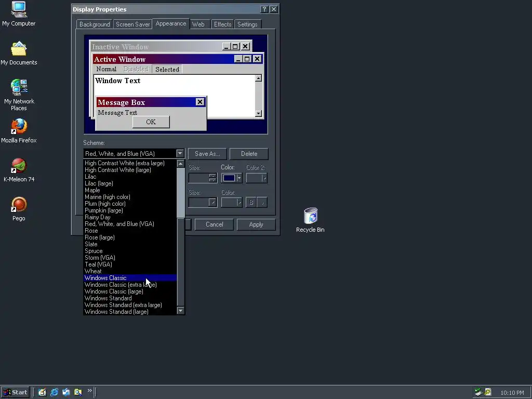Click the Cancel button

pos(215,224)
